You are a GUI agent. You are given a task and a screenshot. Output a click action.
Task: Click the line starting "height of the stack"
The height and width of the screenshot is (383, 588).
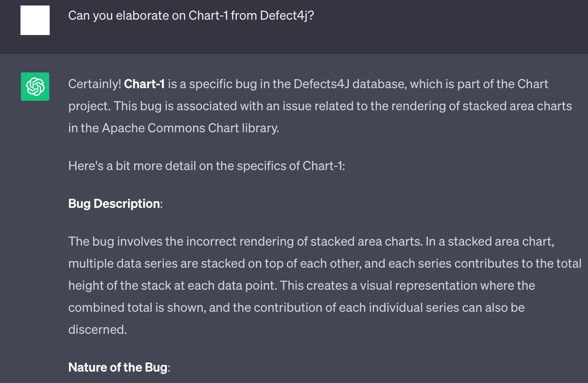(301, 285)
